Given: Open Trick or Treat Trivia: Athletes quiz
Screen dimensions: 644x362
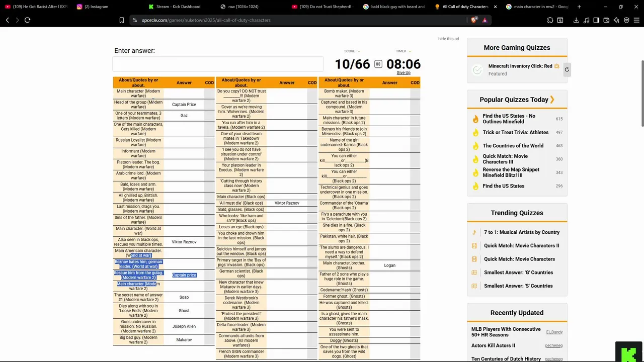Looking at the screenshot, I should pos(516,132).
